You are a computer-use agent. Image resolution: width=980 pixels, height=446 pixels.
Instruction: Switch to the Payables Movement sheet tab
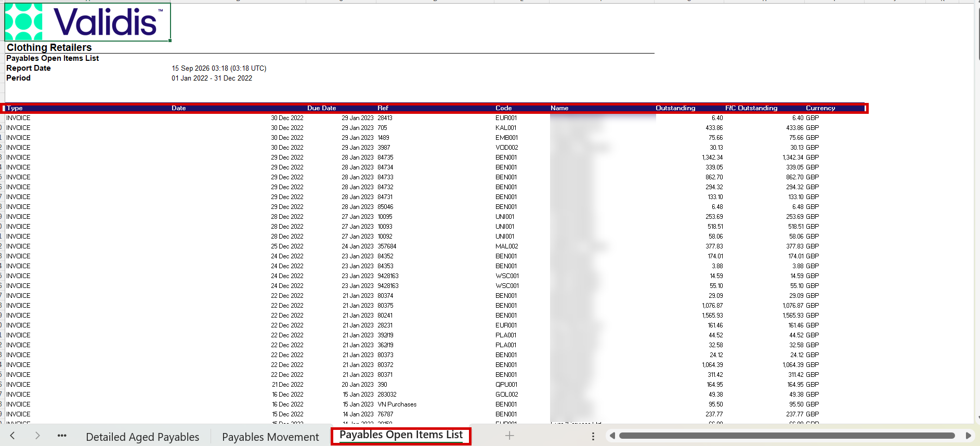(270, 437)
